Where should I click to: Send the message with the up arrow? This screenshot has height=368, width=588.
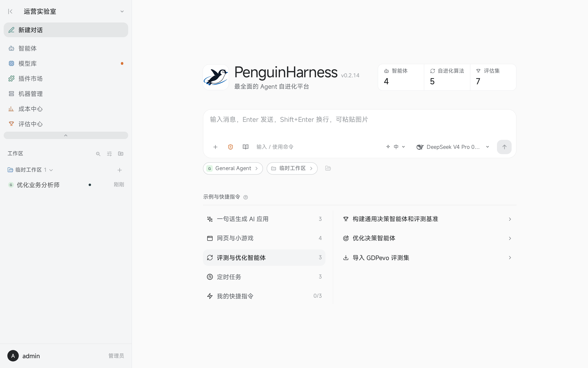pyautogui.click(x=504, y=147)
